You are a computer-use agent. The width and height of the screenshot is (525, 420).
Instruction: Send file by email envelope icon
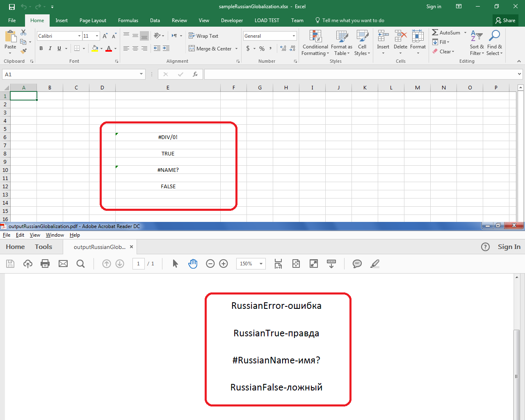pos(63,264)
